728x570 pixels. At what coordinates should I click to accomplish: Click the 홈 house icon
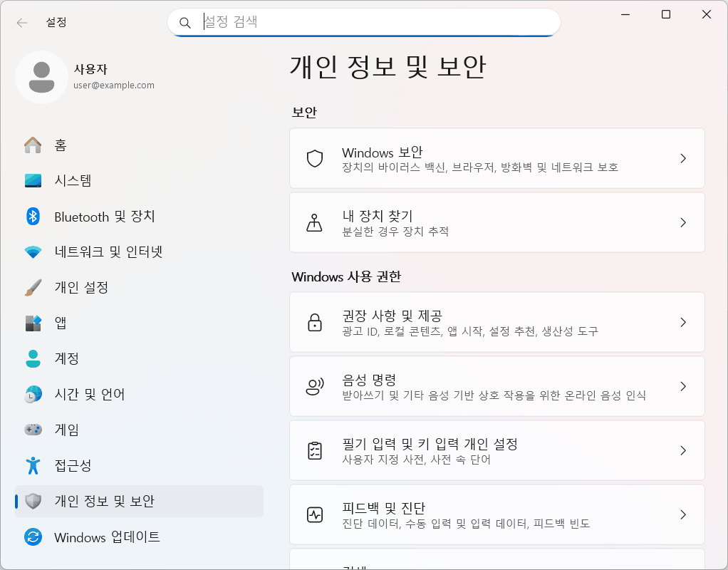[33, 145]
